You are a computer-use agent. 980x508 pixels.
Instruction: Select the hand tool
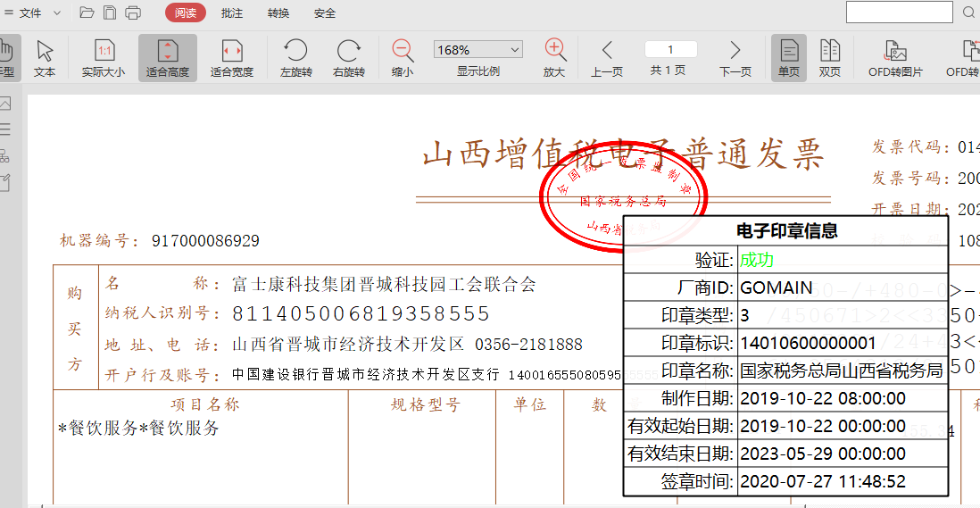coord(7,57)
